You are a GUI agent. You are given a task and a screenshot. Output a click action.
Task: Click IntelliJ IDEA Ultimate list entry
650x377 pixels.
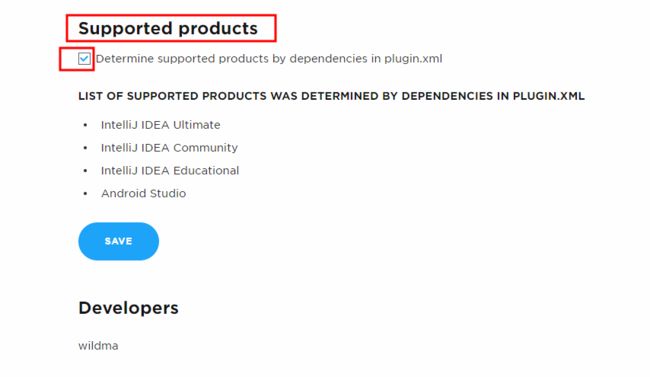pyautogui.click(x=161, y=125)
